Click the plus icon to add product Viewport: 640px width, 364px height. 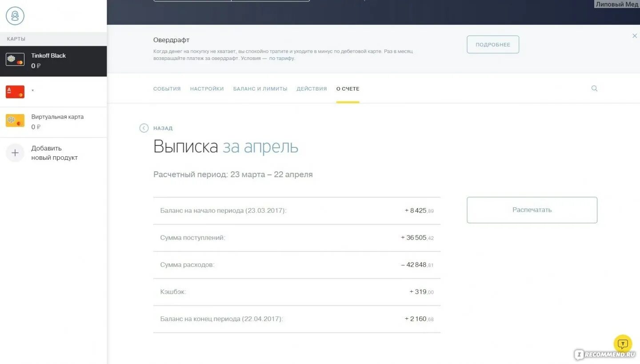click(15, 153)
